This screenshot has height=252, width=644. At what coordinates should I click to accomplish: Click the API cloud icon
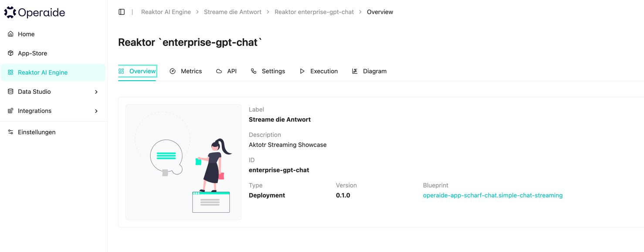pos(219,71)
